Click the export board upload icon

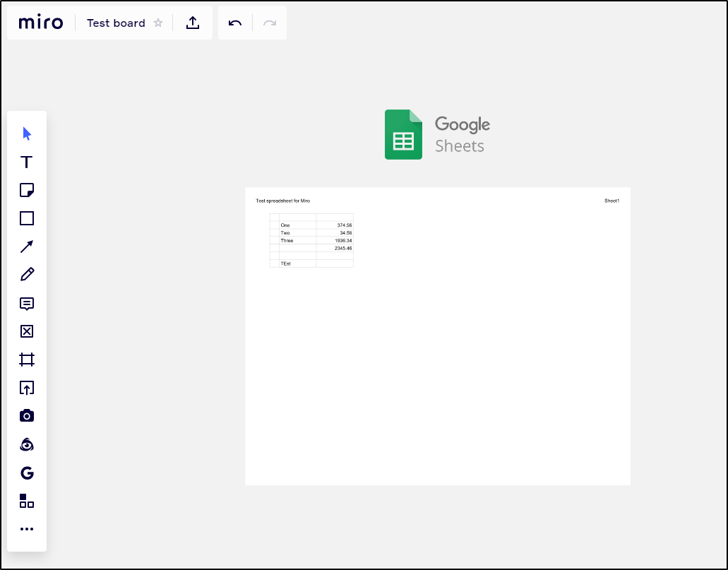193,23
